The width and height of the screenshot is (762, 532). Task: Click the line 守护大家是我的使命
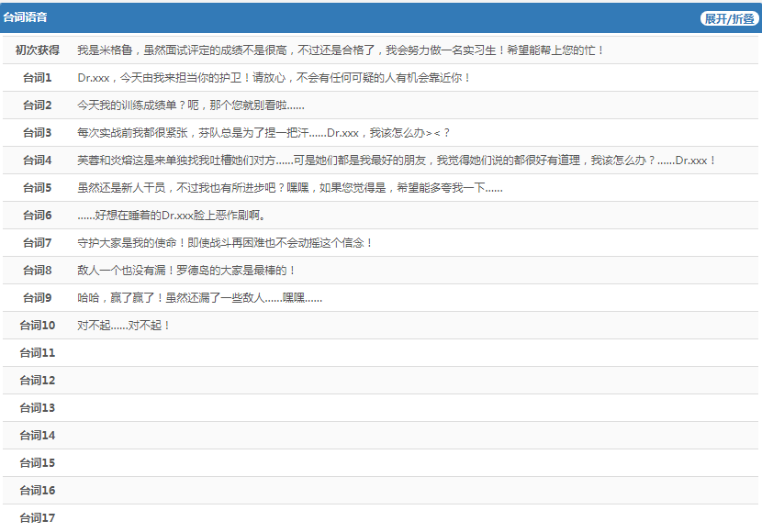click(225, 243)
